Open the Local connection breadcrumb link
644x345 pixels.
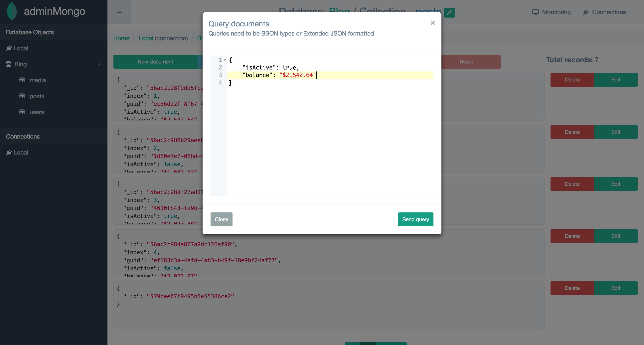click(x=146, y=38)
